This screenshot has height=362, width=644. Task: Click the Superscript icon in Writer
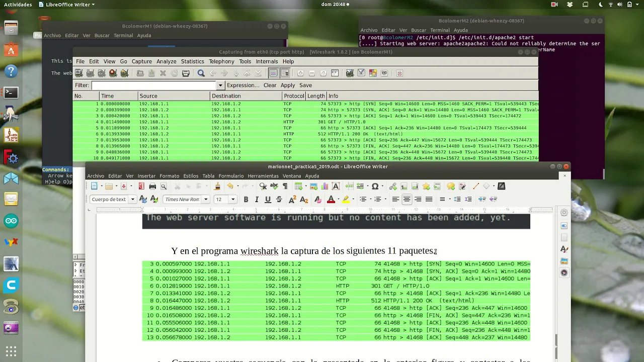click(x=292, y=199)
